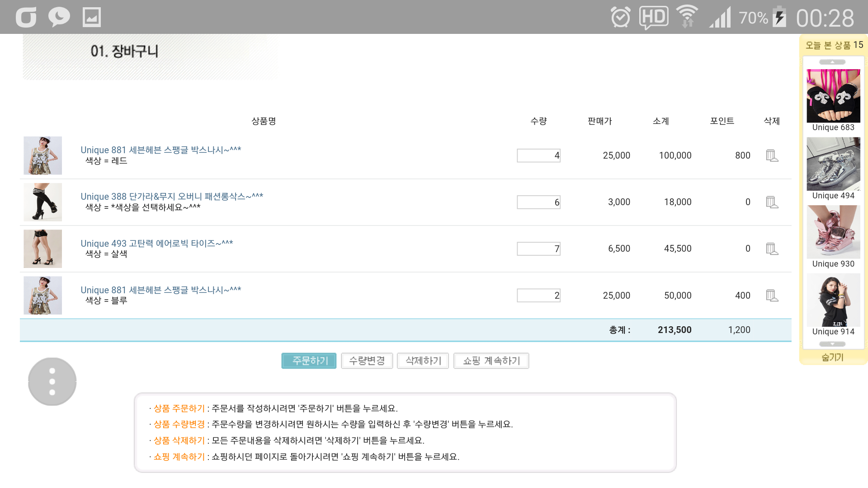Tap the image notification icon in status bar

[x=92, y=18]
